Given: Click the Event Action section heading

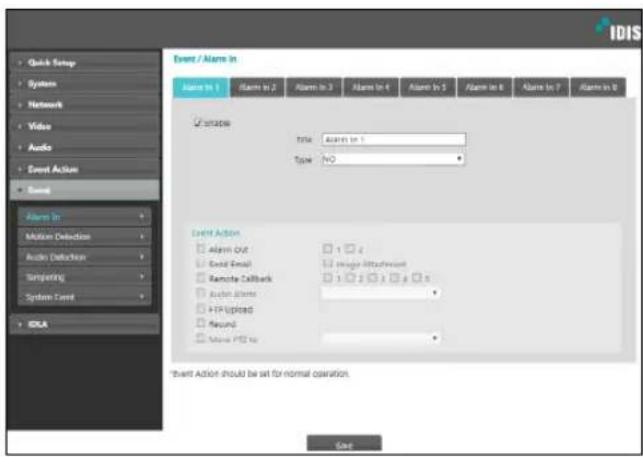Looking at the screenshot, I should (216, 233).
